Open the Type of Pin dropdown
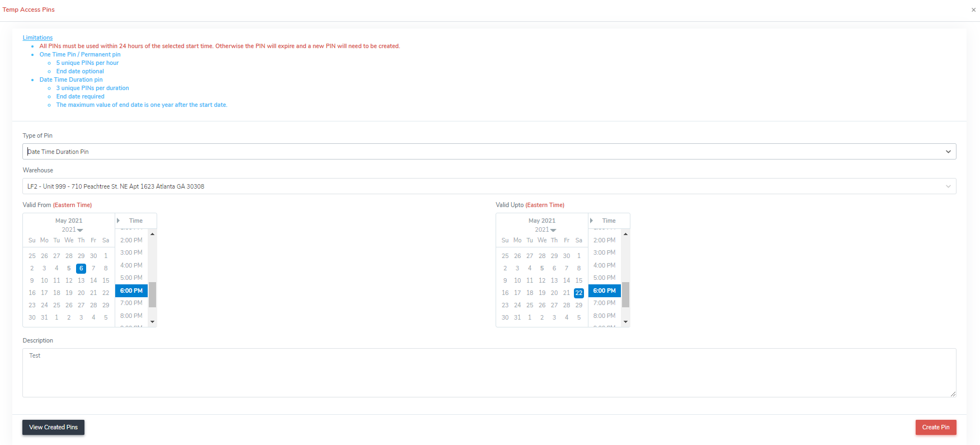The height and width of the screenshot is (445, 980). tap(489, 152)
